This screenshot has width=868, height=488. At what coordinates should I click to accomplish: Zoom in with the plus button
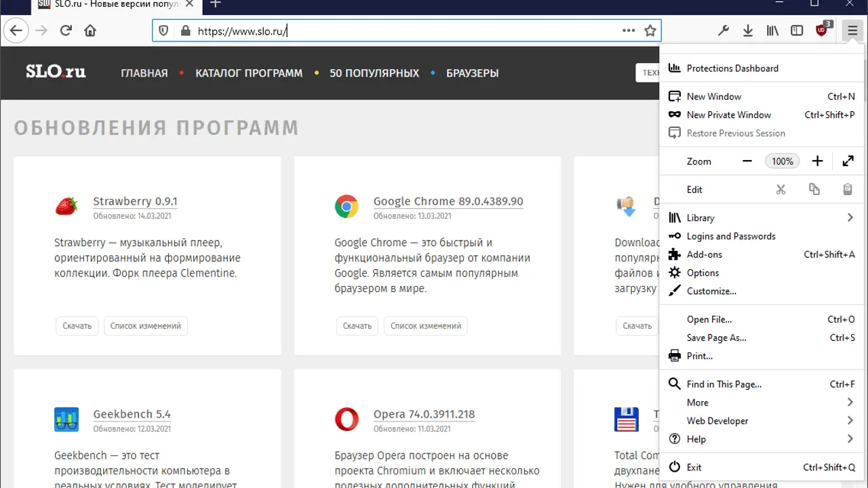tap(817, 161)
